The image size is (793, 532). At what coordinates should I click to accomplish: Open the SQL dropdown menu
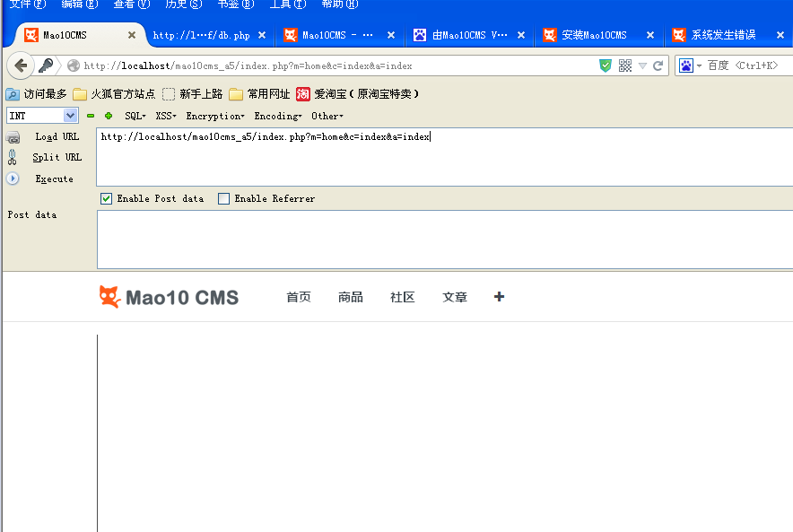[135, 116]
